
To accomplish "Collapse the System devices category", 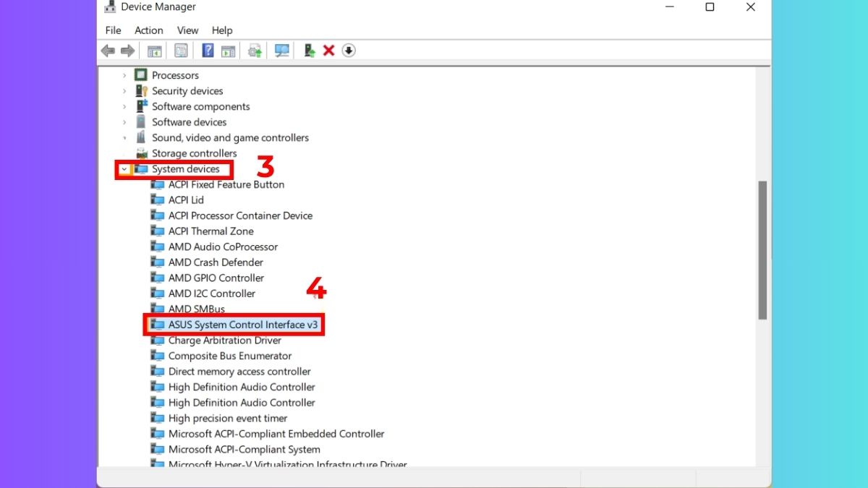I will pos(124,169).
